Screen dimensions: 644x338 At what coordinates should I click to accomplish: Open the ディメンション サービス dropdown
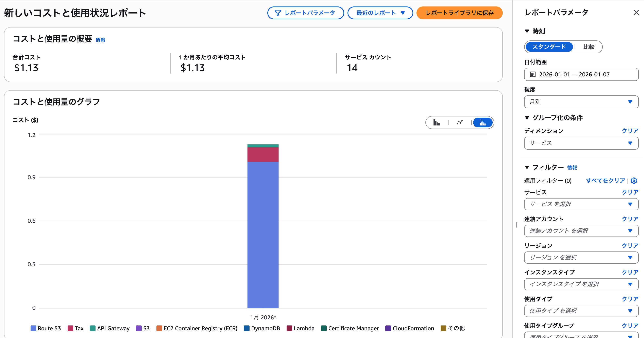pos(581,143)
